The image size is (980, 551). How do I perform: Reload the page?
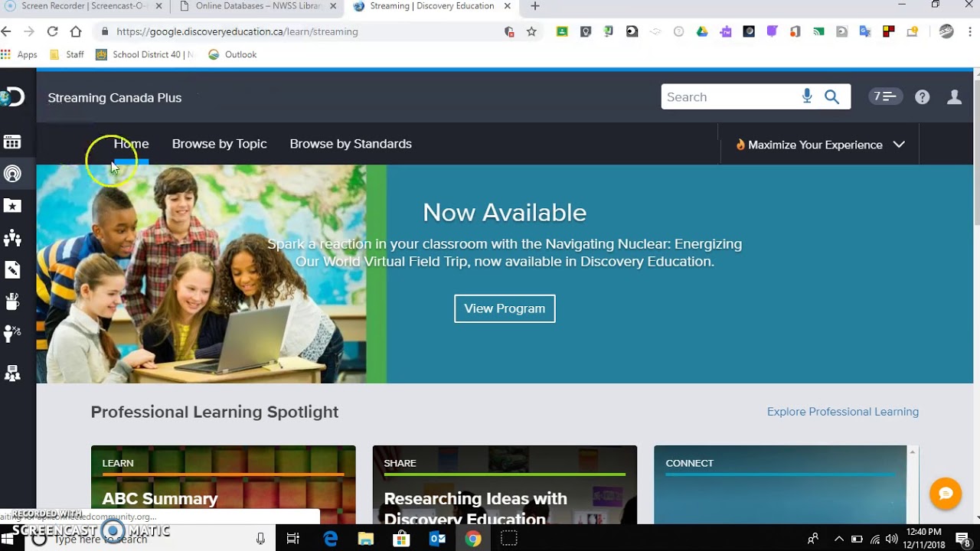52,31
